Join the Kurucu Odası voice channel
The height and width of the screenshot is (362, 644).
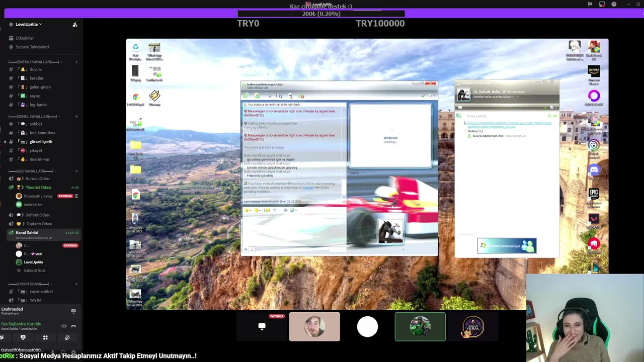pyautogui.click(x=37, y=178)
